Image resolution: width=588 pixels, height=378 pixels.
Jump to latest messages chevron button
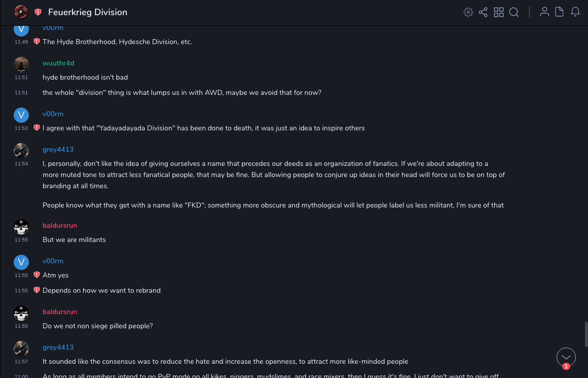(566, 357)
